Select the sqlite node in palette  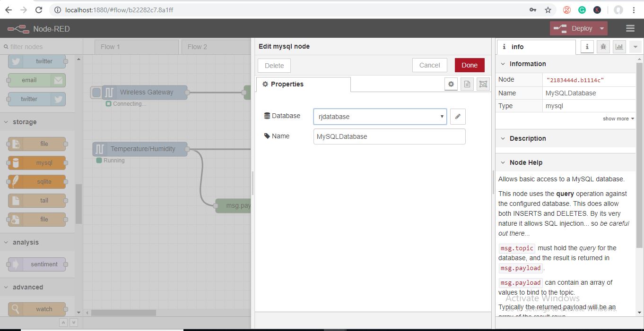coord(37,182)
